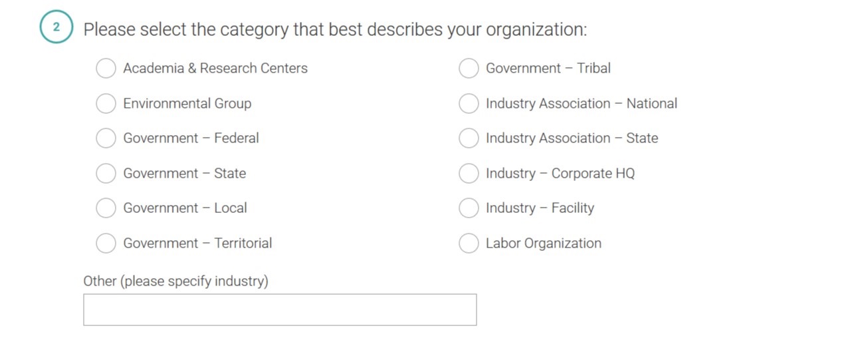Pick the Government – State option
Image resolution: width=868 pixels, height=350 pixels.
click(x=106, y=174)
